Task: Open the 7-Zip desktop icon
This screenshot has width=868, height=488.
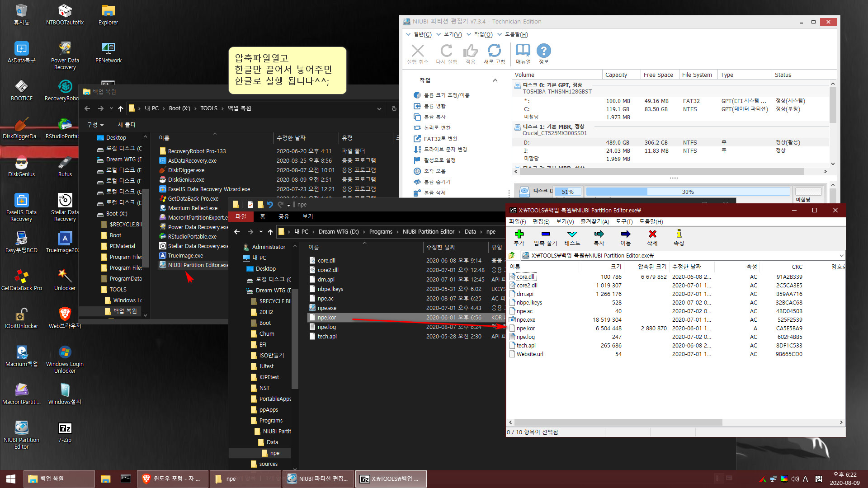Action: point(65,432)
